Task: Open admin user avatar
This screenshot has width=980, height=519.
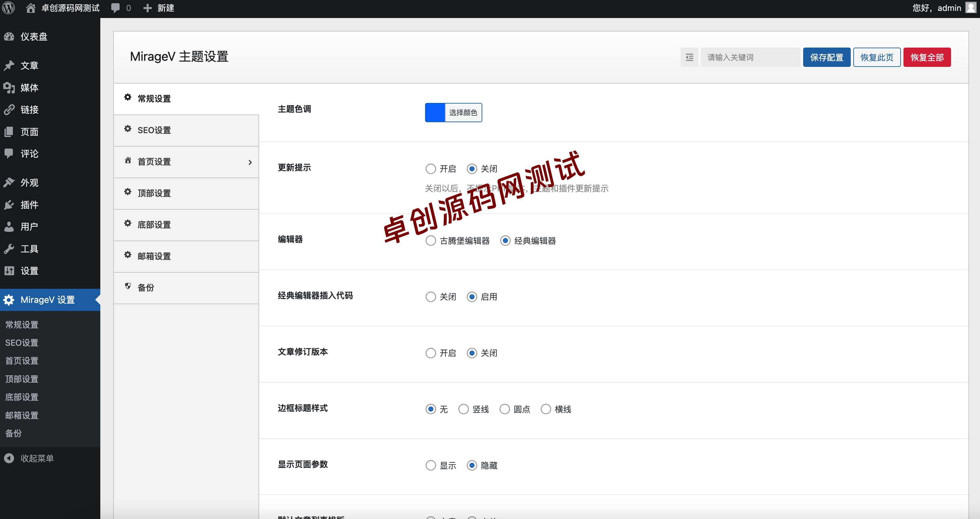Action: tap(970, 8)
